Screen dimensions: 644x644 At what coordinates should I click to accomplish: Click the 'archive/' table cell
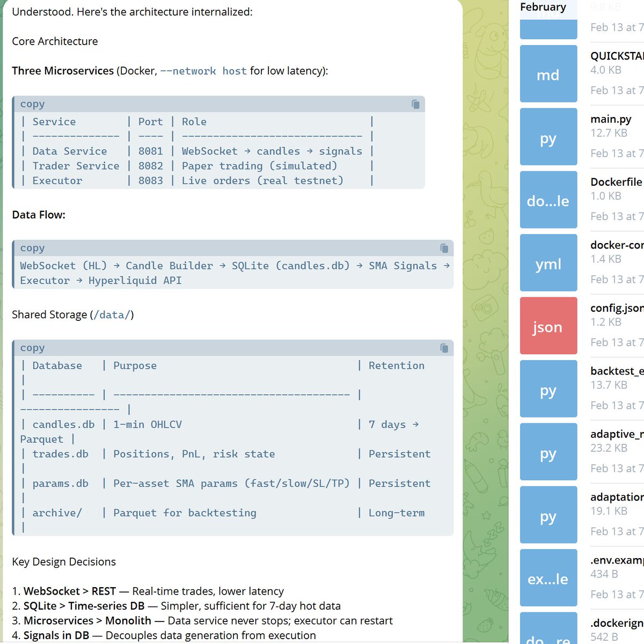[x=57, y=513]
